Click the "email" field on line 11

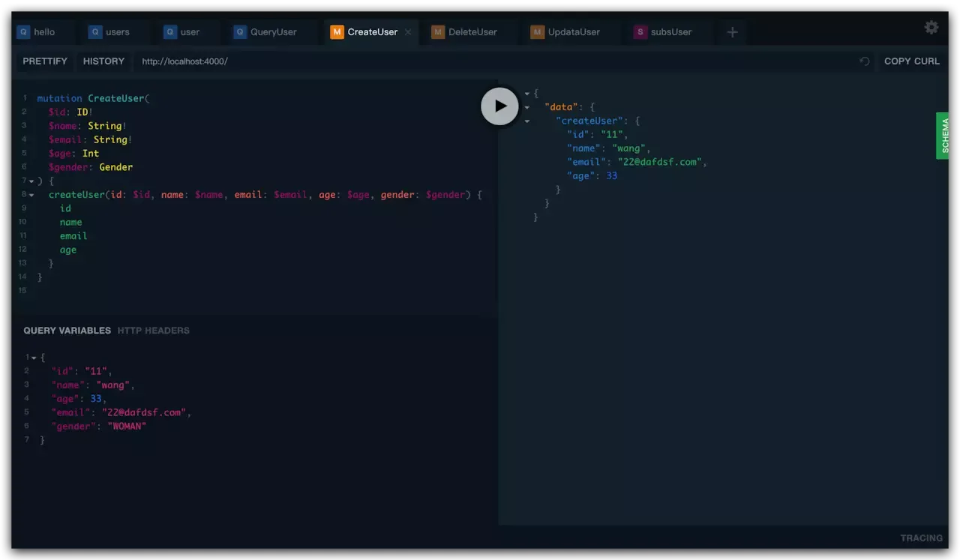click(x=73, y=236)
